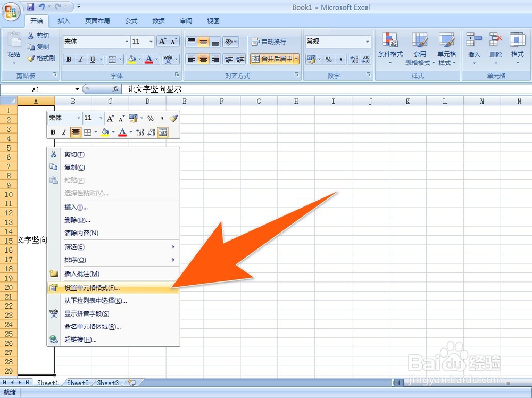Click ribbon fill color bucket
The image size is (532, 398).
[131, 60]
